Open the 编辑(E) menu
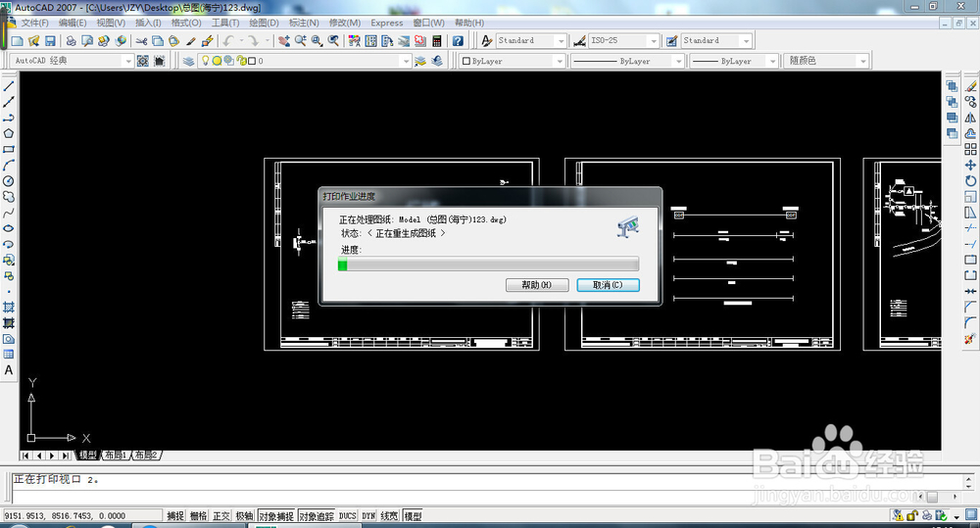 click(x=73, y=23)
